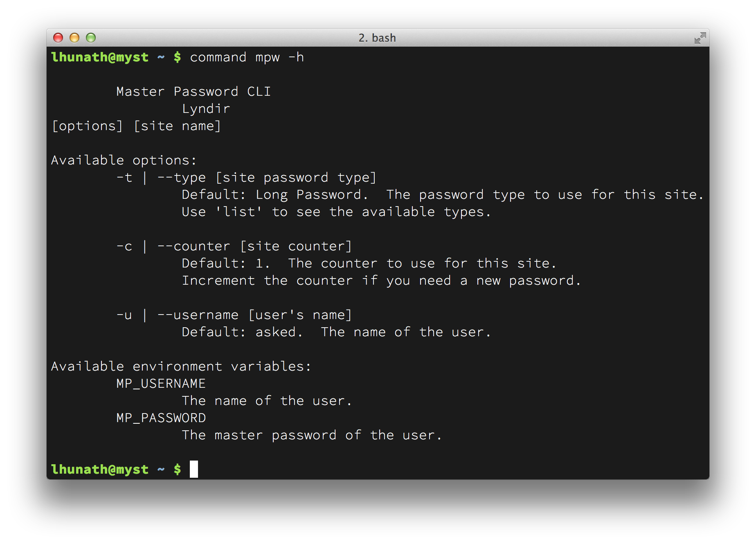Enter fullscreen using the title bar arrows icon
The image size is (756, 544).
[x=700, y=38]
